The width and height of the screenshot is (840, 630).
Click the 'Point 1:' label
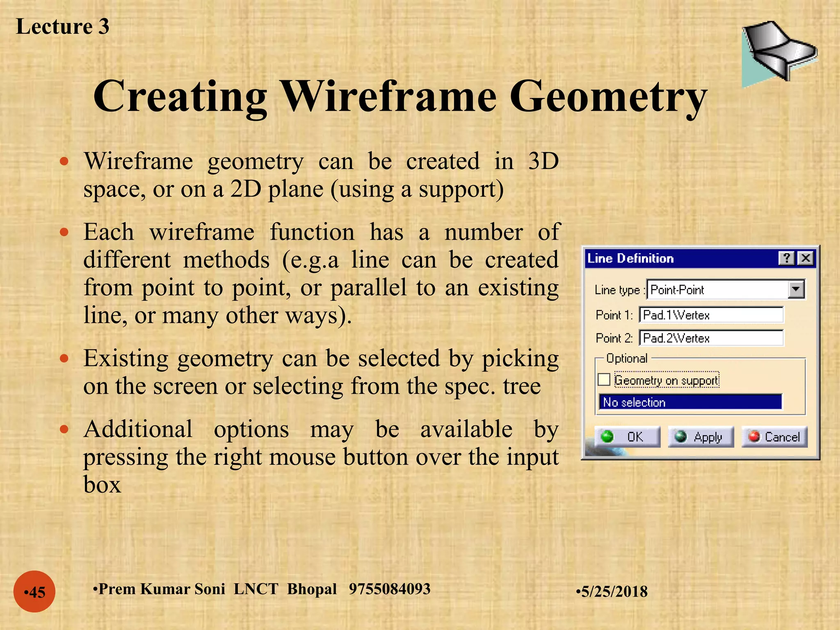(x=614, y=315)
